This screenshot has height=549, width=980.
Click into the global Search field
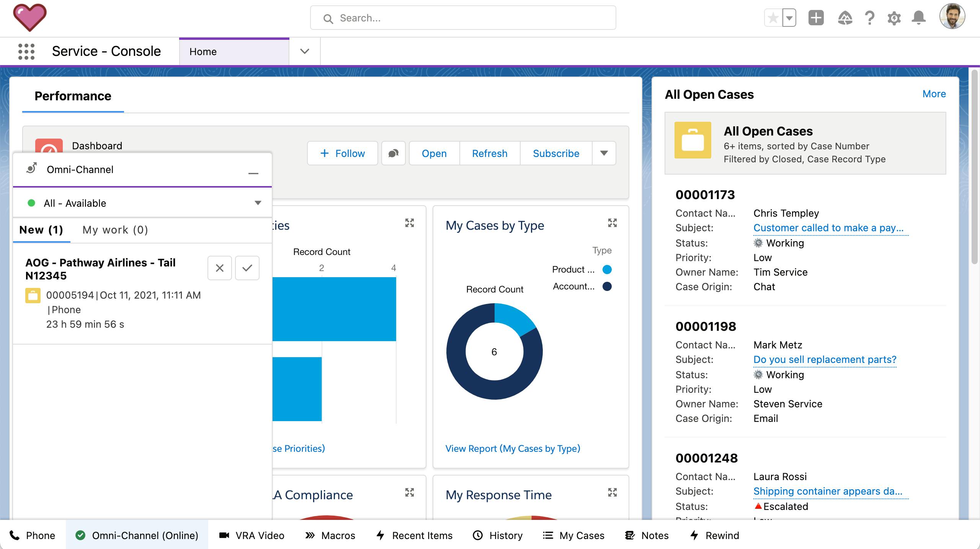point(463,18)
